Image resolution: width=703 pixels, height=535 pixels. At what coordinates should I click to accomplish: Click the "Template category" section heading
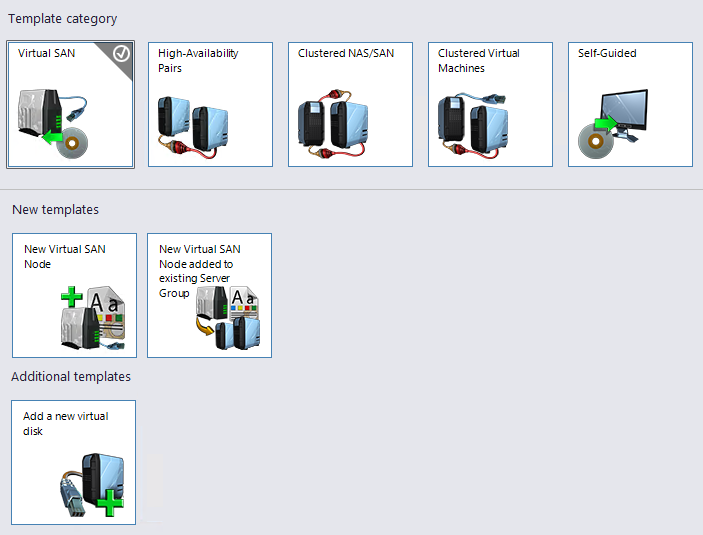point(62,19)
